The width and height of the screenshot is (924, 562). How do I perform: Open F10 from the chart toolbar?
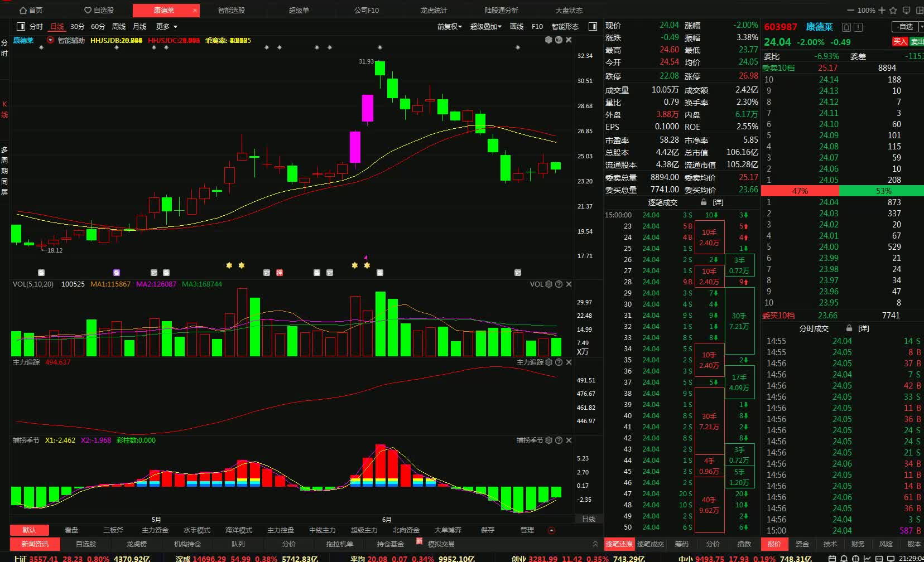[x=537, y=26]
